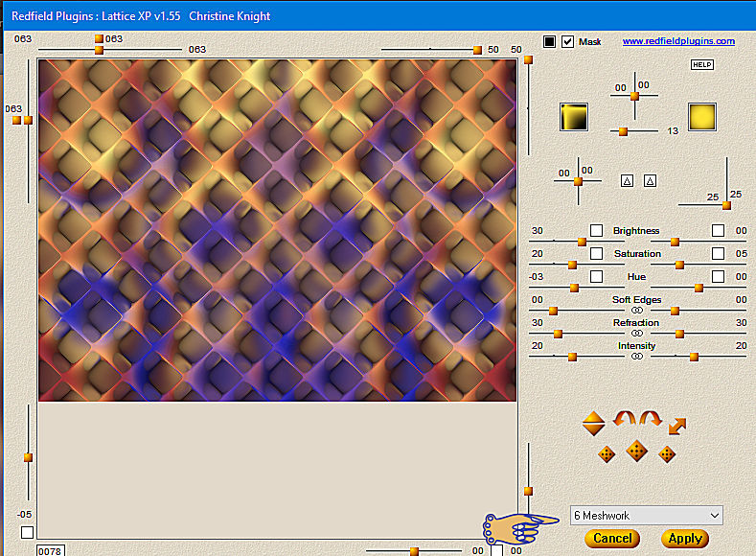
Task: Click the 0078 value field
Action: [50, 550]
